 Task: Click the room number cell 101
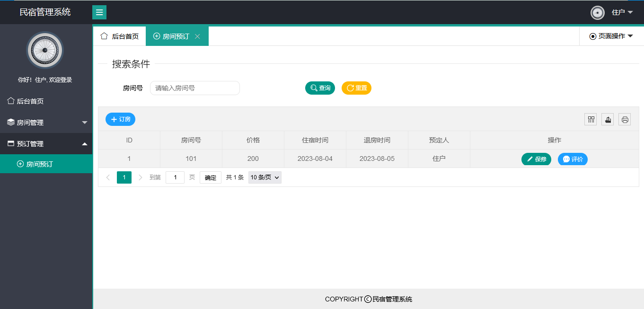(x=191, y=159)
